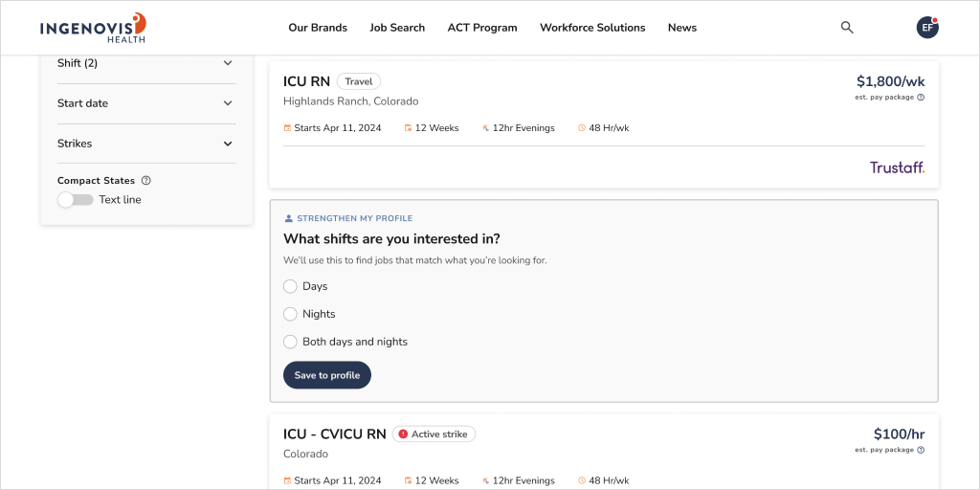Image resolution: width=980 pixels, height=490 pixels.
Task: Click the Active strike alert badge
Action: (434, 434)
